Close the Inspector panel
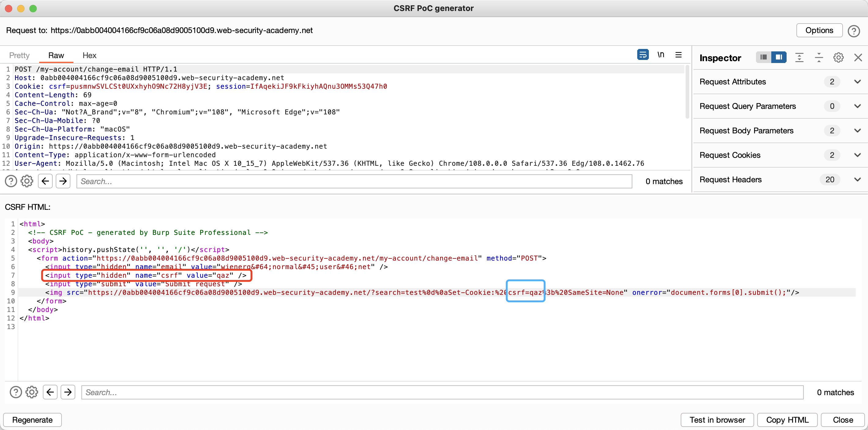 click(858, 57)
